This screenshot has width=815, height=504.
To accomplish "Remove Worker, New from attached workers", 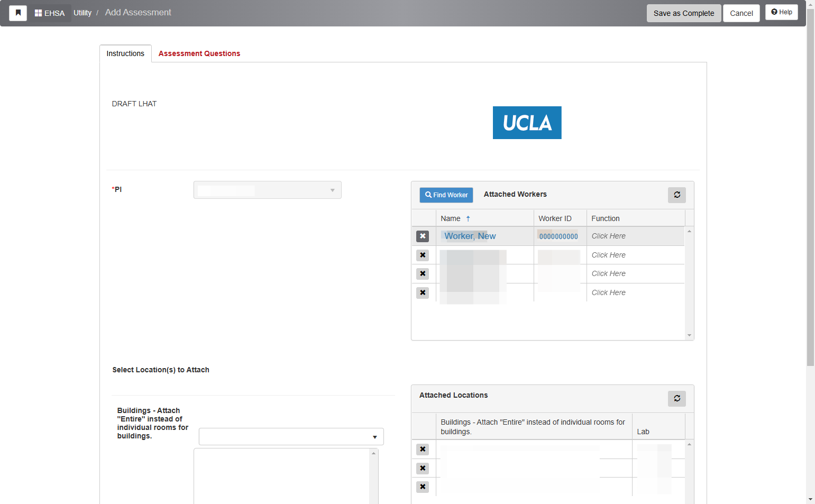I will (x=423, y=236).
